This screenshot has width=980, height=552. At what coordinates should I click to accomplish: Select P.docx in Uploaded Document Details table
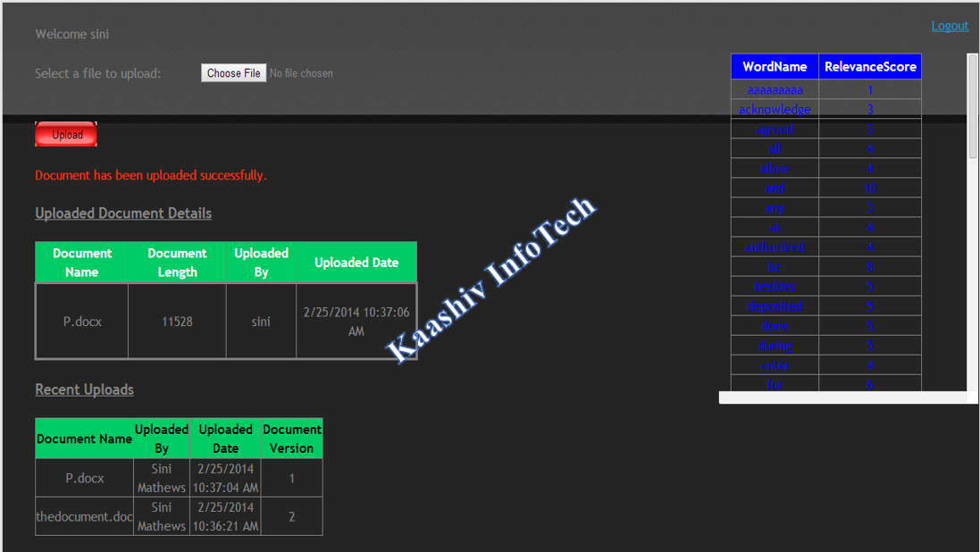click(x=82, y=322)
